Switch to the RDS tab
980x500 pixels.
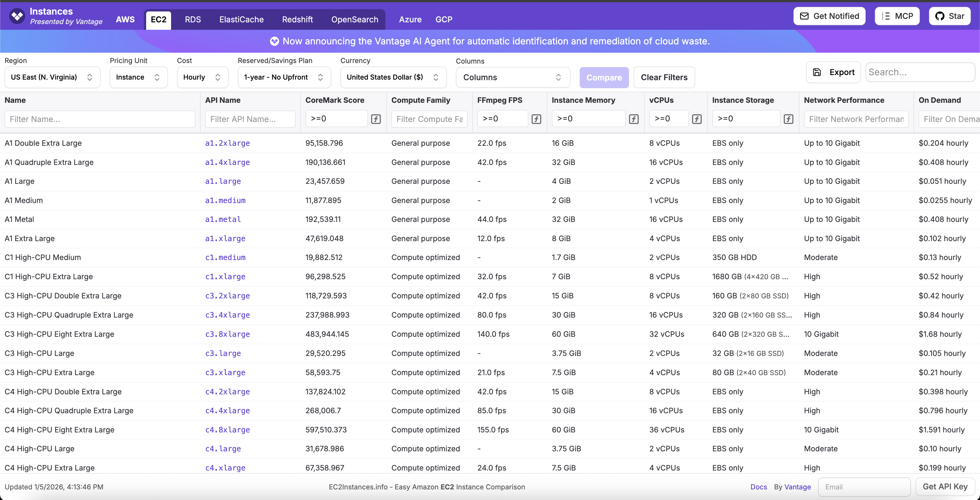[193, 19]
